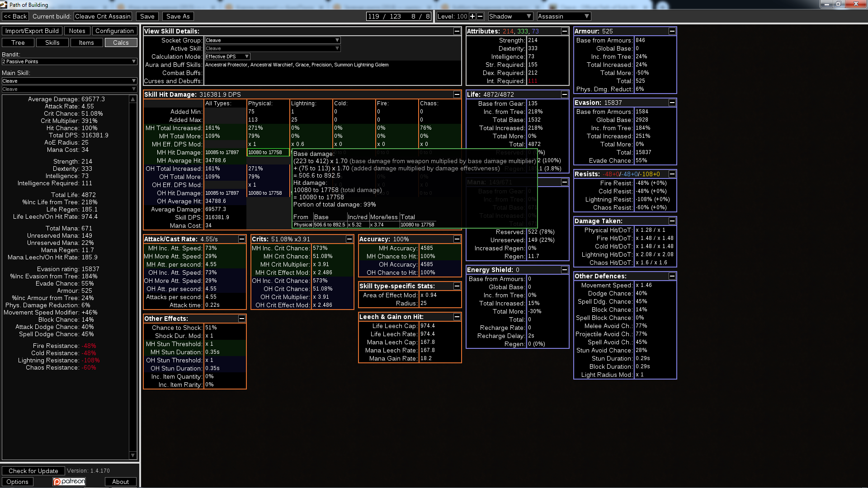The width and height of the screenshot is (868, 488).
Task: Click Check for Update button
Action: coord(33,471)
